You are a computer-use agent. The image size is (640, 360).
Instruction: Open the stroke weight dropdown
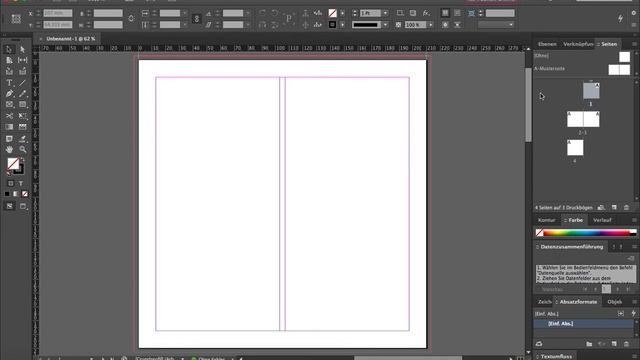[x=385, y=13]
